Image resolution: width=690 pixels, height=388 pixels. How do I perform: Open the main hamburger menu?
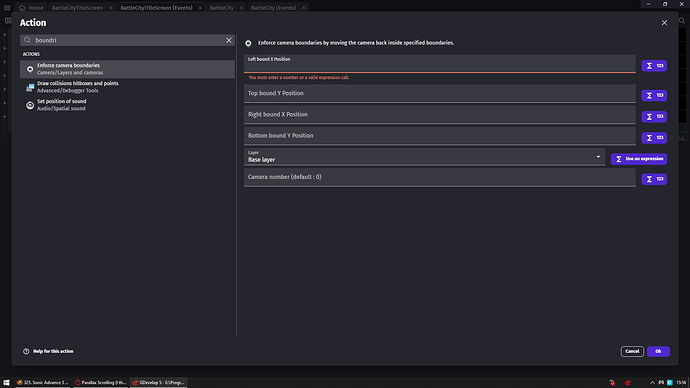[x=7, y=7]
